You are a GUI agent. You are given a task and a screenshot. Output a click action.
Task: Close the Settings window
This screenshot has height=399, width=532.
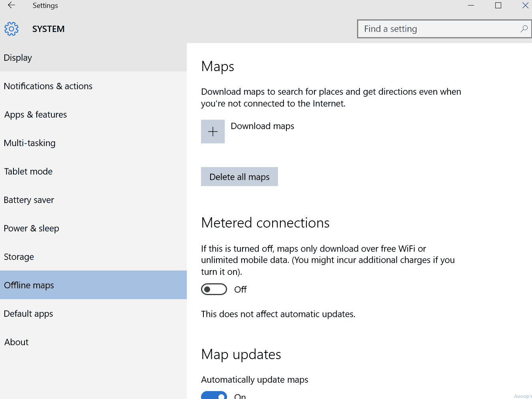pos(525,6)
